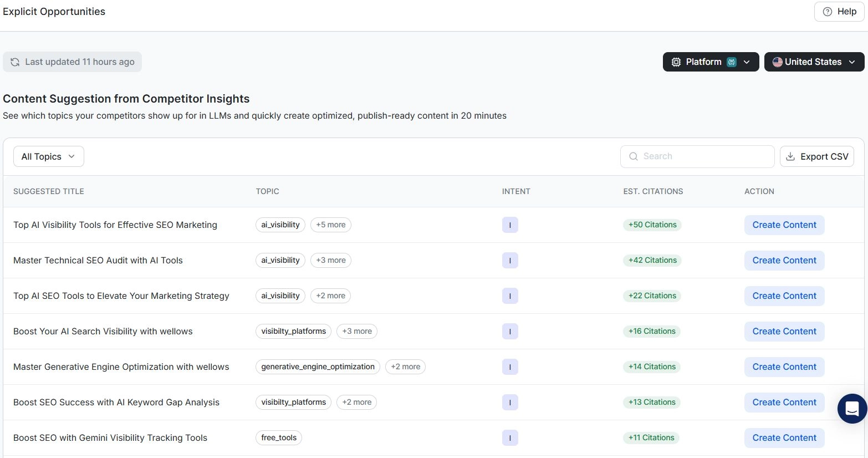Show +3 more topics for Boost Your AI Search Visibility

pos(356,332)
